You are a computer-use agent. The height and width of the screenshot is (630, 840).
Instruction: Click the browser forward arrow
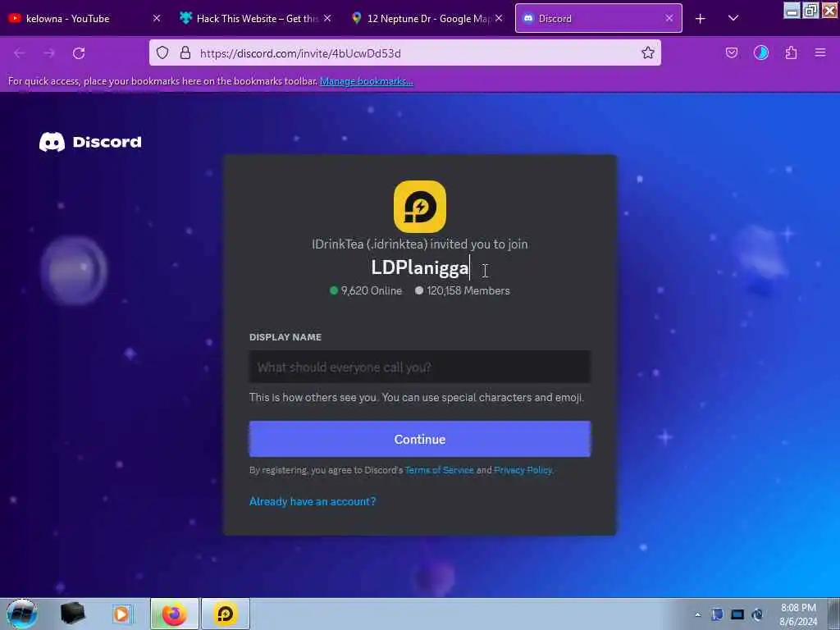pos(48,53)
